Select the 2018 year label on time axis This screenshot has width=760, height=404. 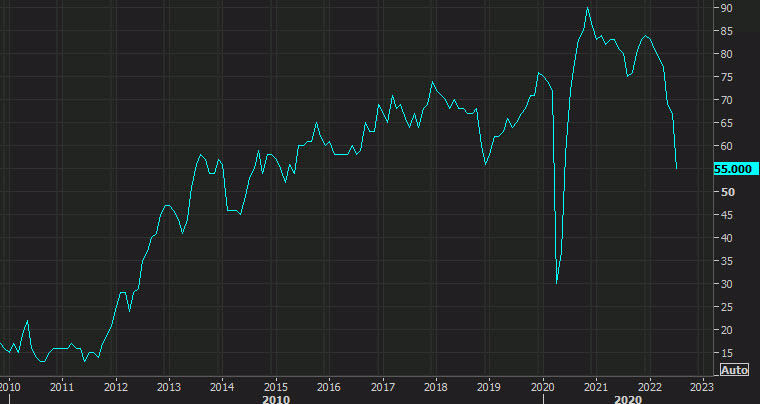coord(435,387)
